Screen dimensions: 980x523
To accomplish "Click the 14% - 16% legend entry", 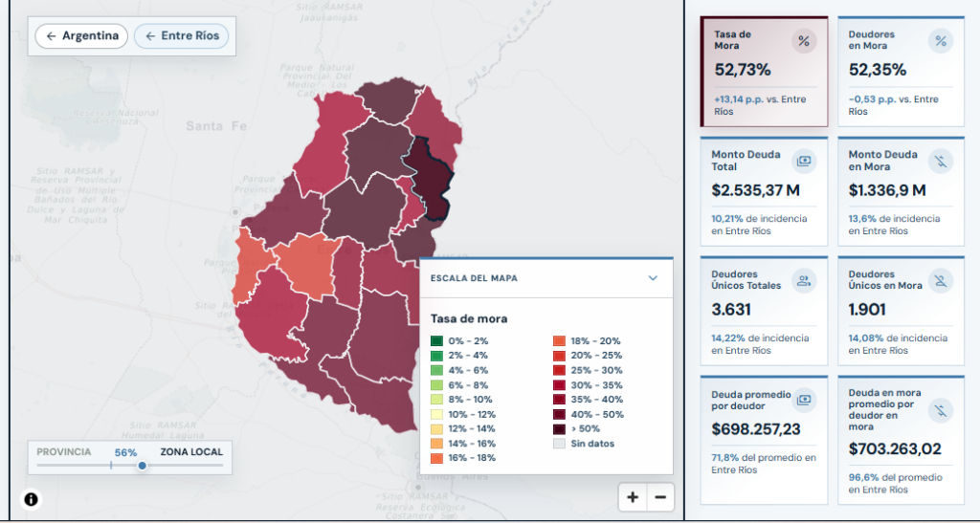I will tap(463, 444).
